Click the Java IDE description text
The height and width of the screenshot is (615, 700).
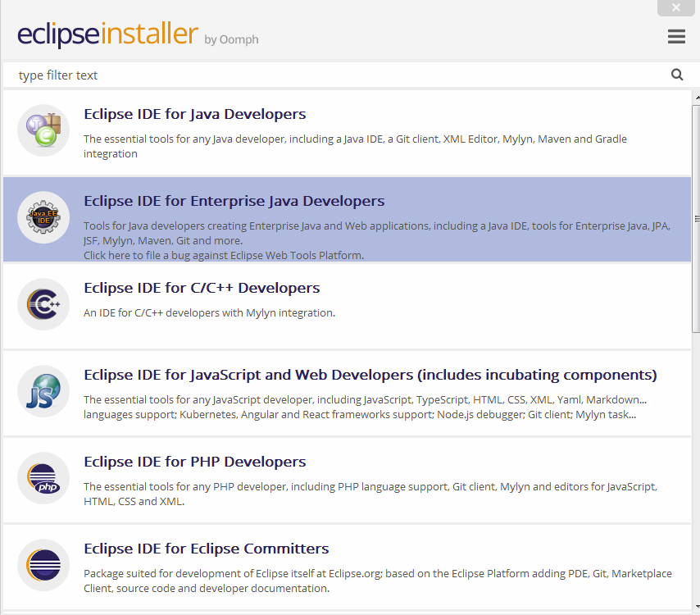(356, 146)
